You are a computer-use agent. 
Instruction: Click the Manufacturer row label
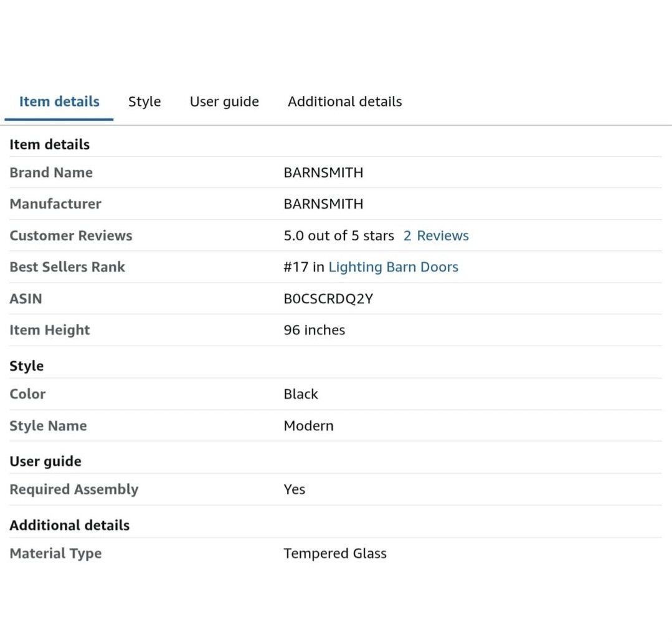click(x=55, y=204)
